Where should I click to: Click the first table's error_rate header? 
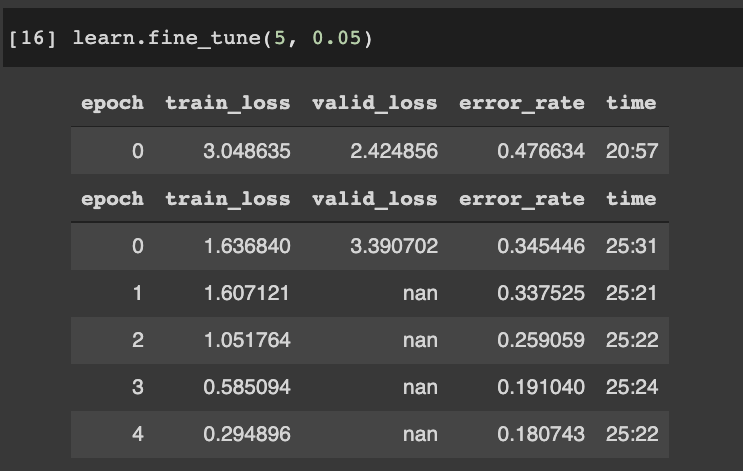click(522, 103)
